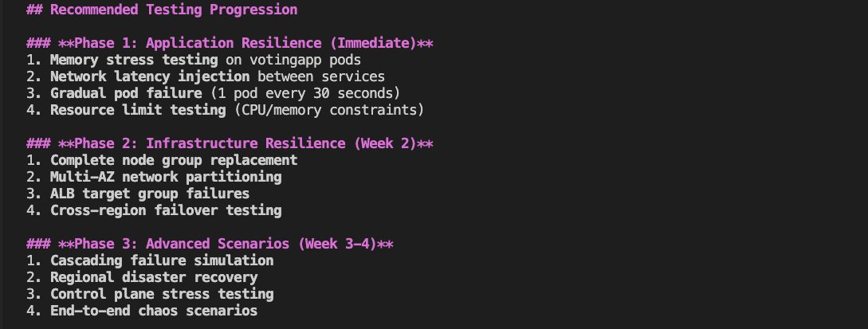Click 'Network latency injection' text
Image resolution: width=868 pixels, height=329 pixels.
click(x=150, y=76)
